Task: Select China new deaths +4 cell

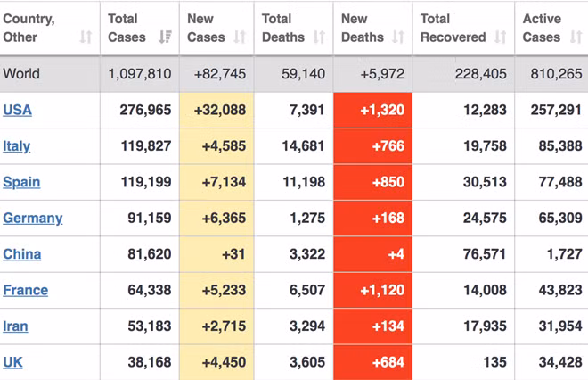Action: pos(372,254)
